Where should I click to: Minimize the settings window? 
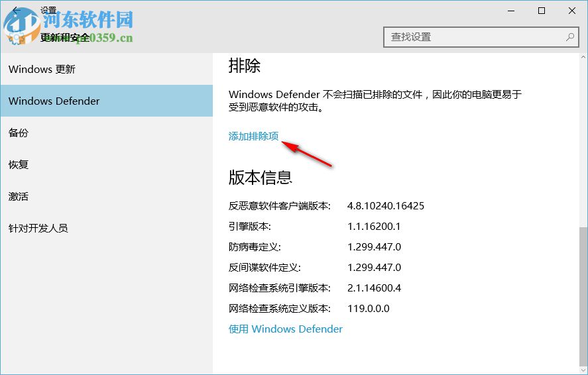click(x=510, y=11)
